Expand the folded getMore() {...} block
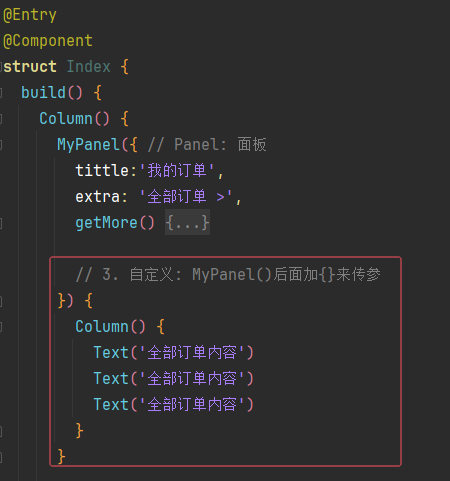450x481 pixels. tap(187, 222)
